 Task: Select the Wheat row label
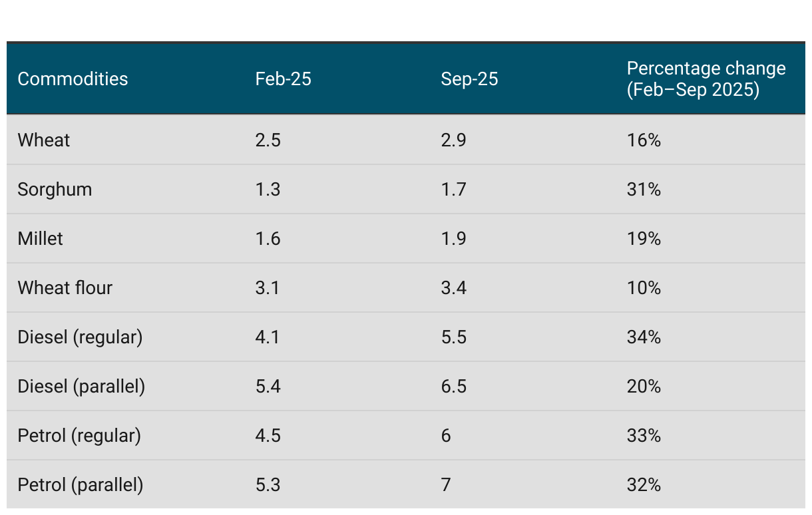pyautogui.click(x=43, y=140)
